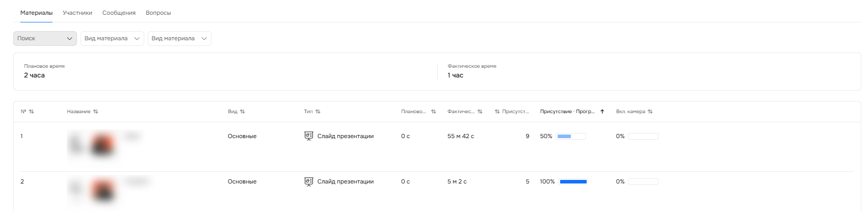This screenshot has width=868, height=211.
Task: Click ascending arrow on Присутствие · Прогресс header
Action: (602, 112)
